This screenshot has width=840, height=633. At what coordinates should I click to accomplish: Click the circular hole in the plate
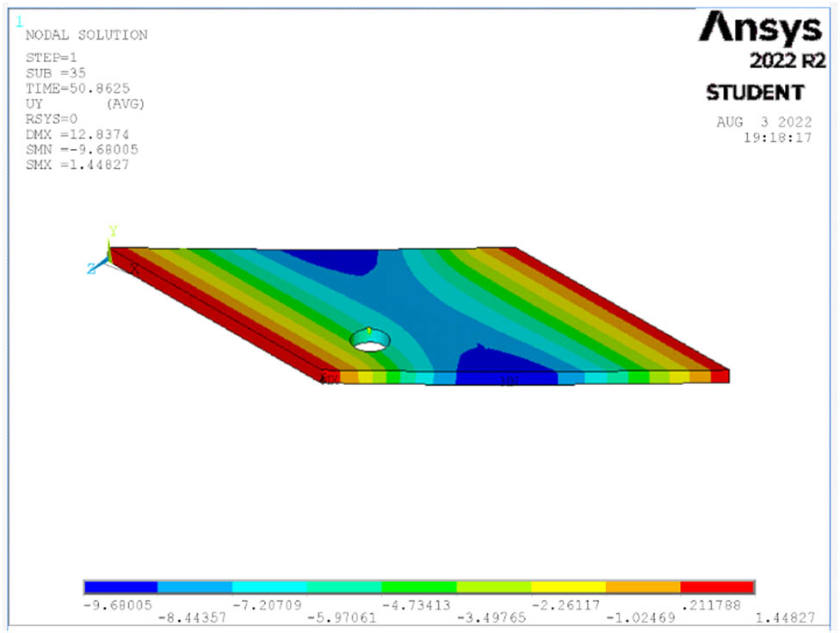[x=369, y=340]
